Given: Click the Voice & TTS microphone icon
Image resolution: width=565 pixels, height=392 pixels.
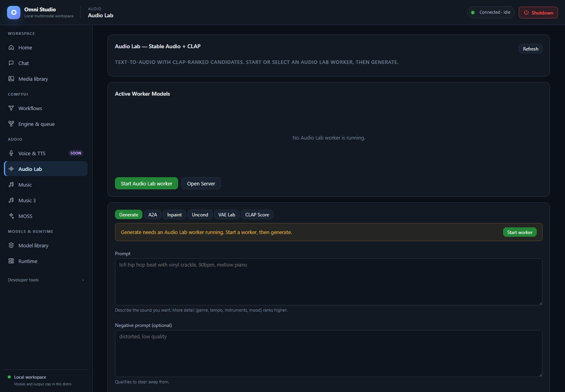Looking at the screenshot, I should [x=11, y=153].
